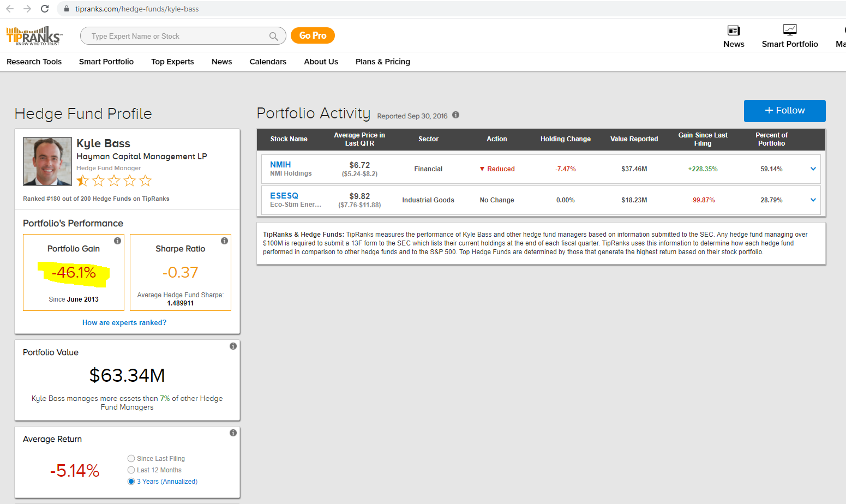Screen dimensions: 846x504
Task: Open About Us menu
Action: tap(321, 62)
